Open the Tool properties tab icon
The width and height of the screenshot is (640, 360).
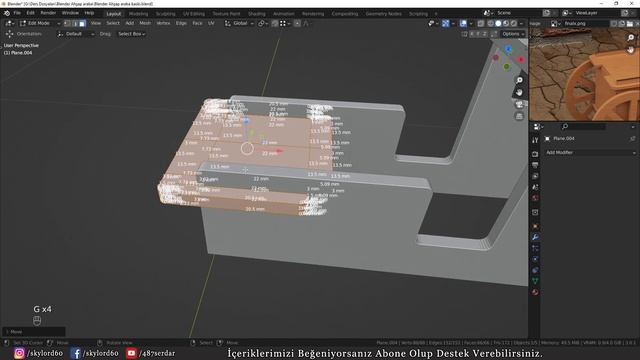tap(535, 140)
